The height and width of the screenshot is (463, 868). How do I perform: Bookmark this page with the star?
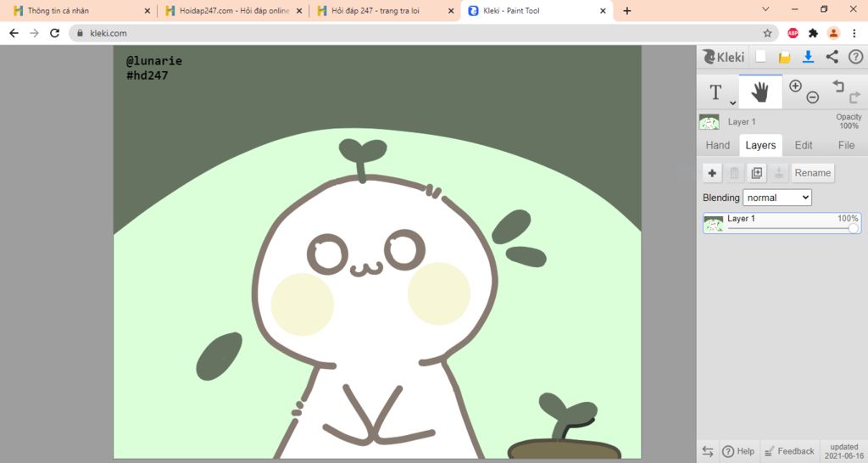[767, 33]
